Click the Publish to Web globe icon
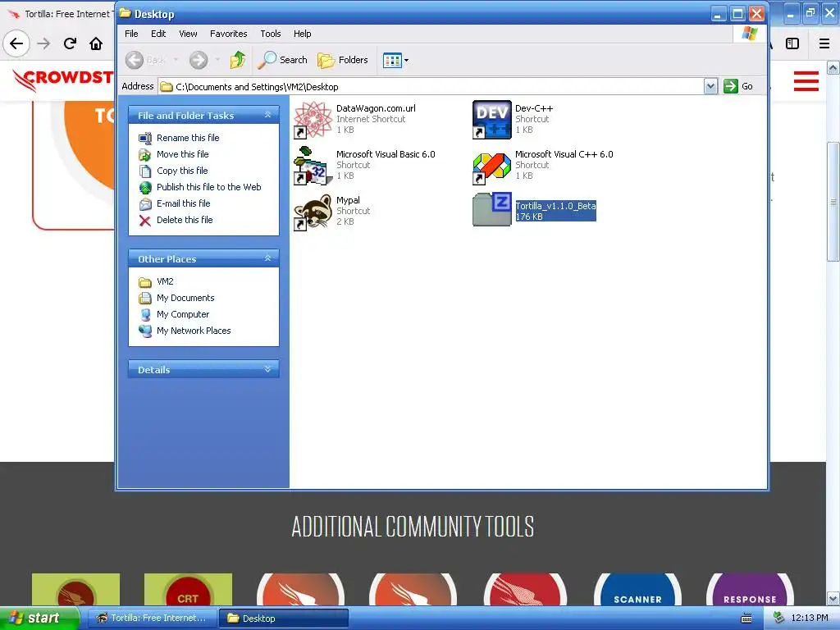 pos(145,188)
